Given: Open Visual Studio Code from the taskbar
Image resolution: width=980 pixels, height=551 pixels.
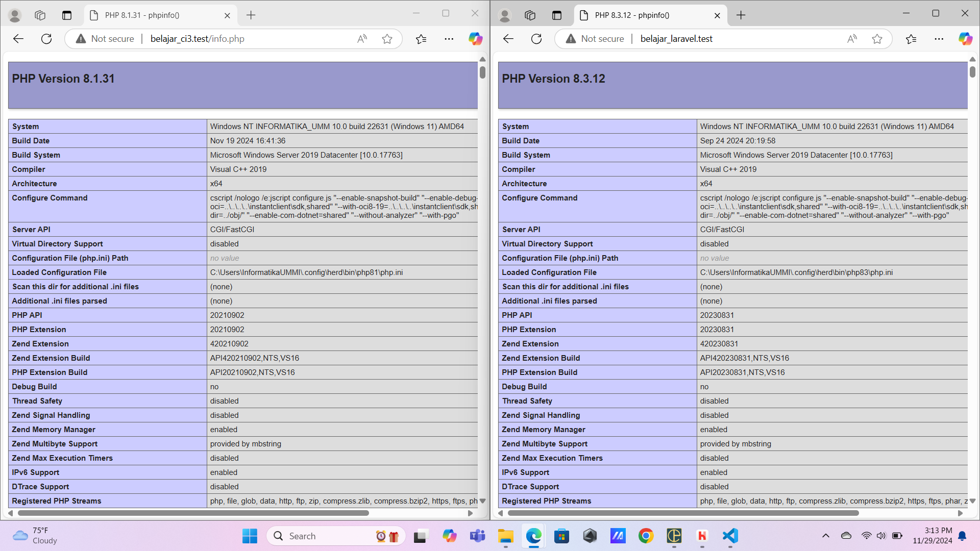Looking at the screenshot, I should [730, 536].
